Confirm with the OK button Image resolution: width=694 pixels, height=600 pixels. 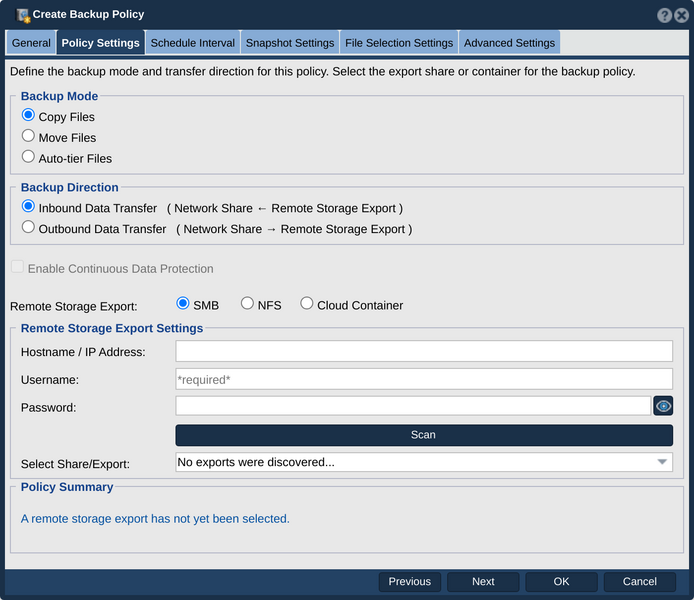(x=562, y=581)
